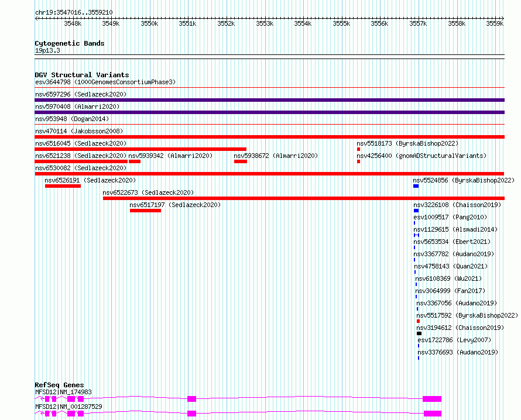Image resolution: width=521 pixels, height=420 pixels.
Task: Click nsv6521238 (Sedlazeck2020) label
Action: point(81,156)
